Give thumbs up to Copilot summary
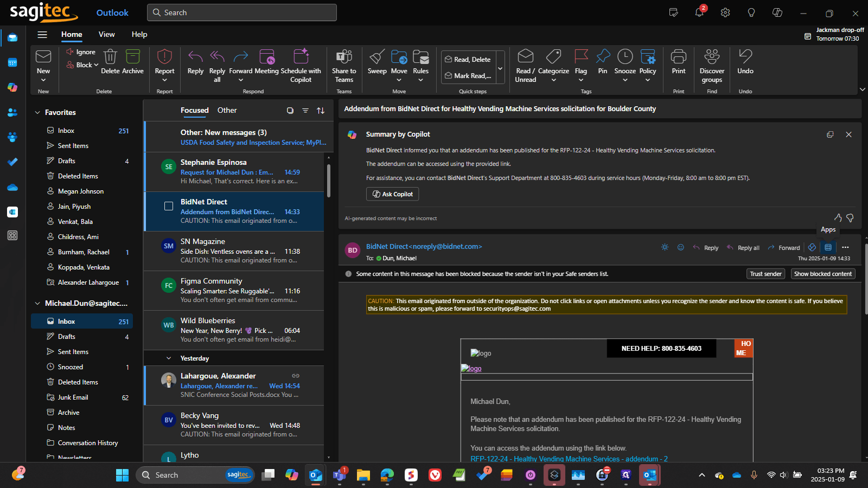The width and height of the screenshot is (868, 488). [x=838, y=217]
